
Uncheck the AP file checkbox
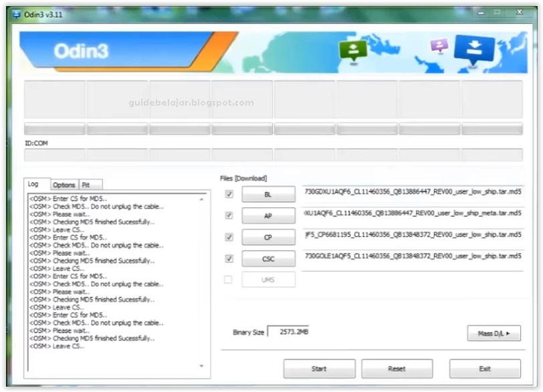click(x=229, y=216)
